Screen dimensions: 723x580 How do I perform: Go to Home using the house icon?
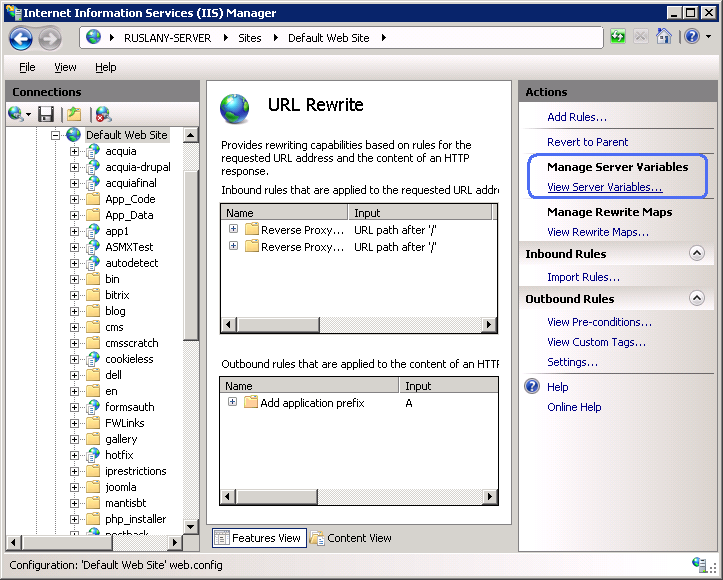(663, 37)
